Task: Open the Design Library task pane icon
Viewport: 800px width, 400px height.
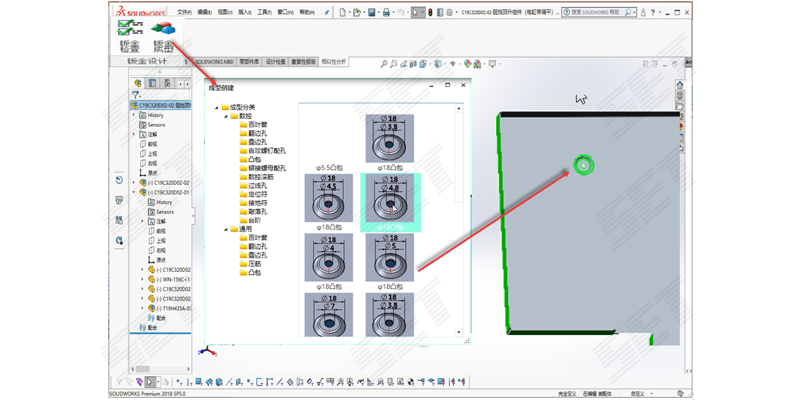Action: pyautogui.click(x=680, y=95)
